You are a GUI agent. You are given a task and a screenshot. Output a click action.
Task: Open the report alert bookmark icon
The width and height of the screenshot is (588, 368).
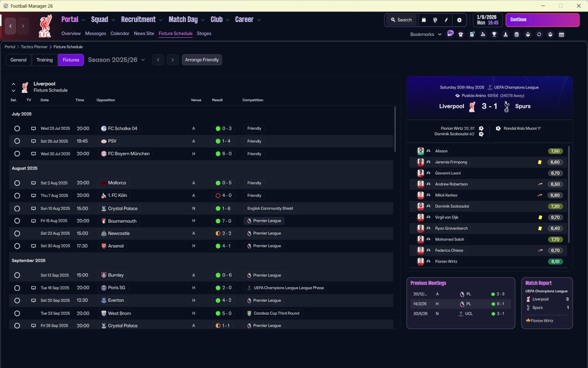click(472, 34)
